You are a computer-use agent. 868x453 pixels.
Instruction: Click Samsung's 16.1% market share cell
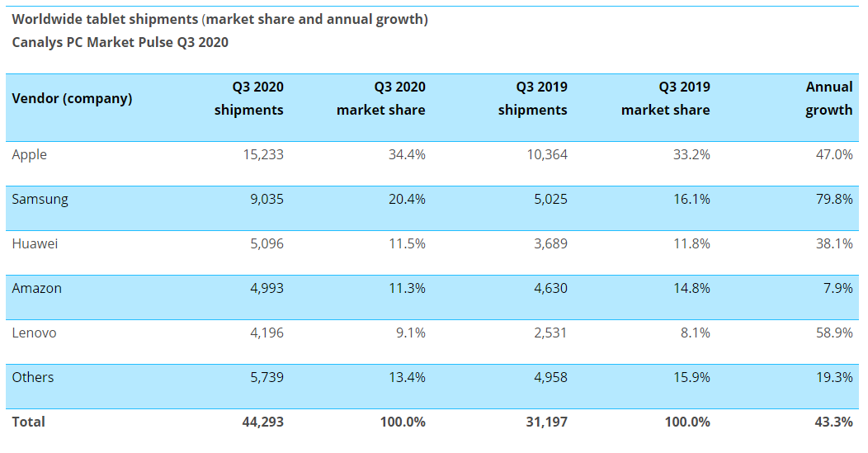click(x=691, y=200)
